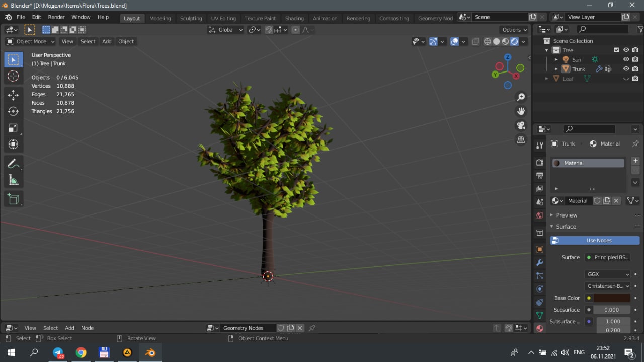Image resolution: width=644 pixels, height=362 pixels.
Task: Open the Render menu
Action: [x=56, y=17]
